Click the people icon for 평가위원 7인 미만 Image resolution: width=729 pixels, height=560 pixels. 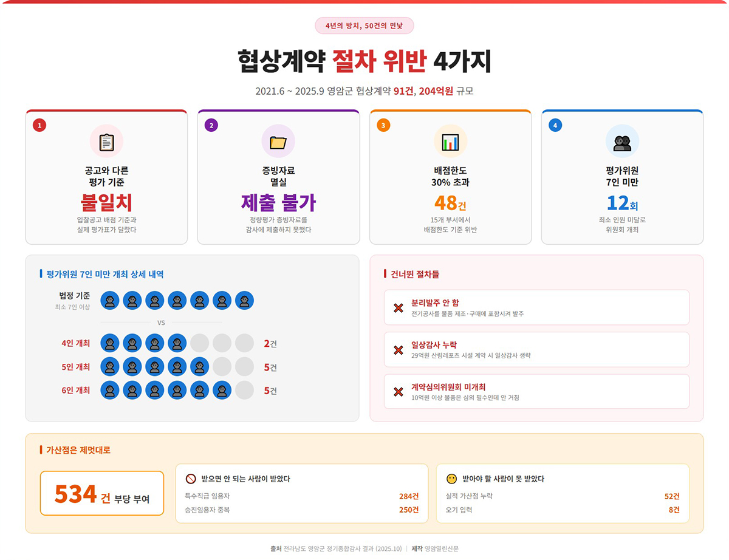pyautogui.click(x=622, y=142)
